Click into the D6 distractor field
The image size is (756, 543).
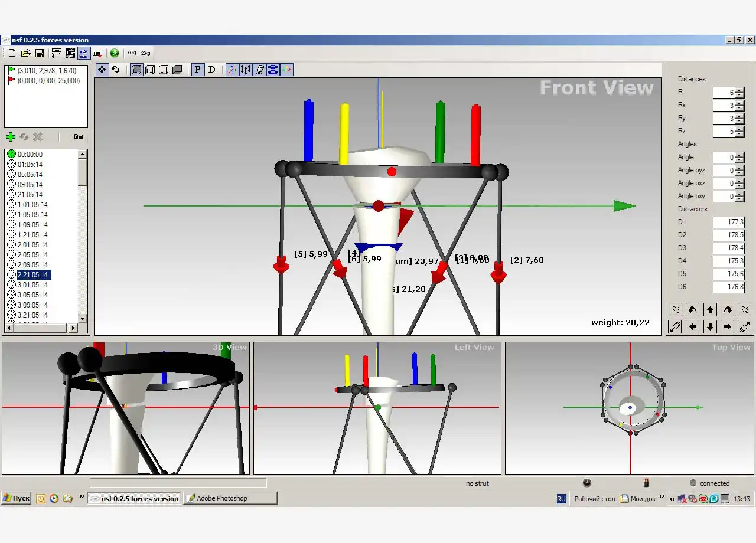[729, 287]
